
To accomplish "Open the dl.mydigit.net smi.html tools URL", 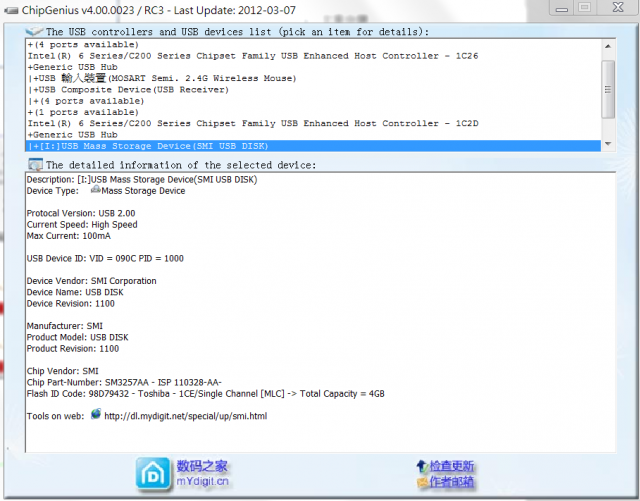I will click(186, 416).
